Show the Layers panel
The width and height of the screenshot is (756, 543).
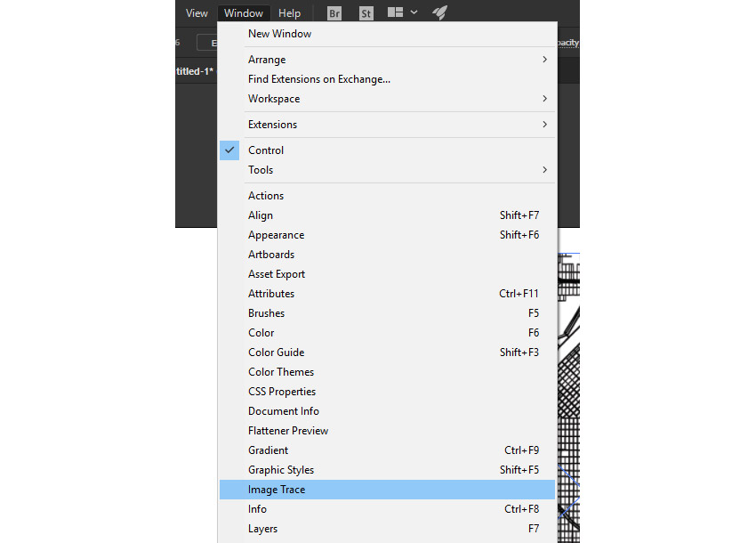(x=262, y=529)
